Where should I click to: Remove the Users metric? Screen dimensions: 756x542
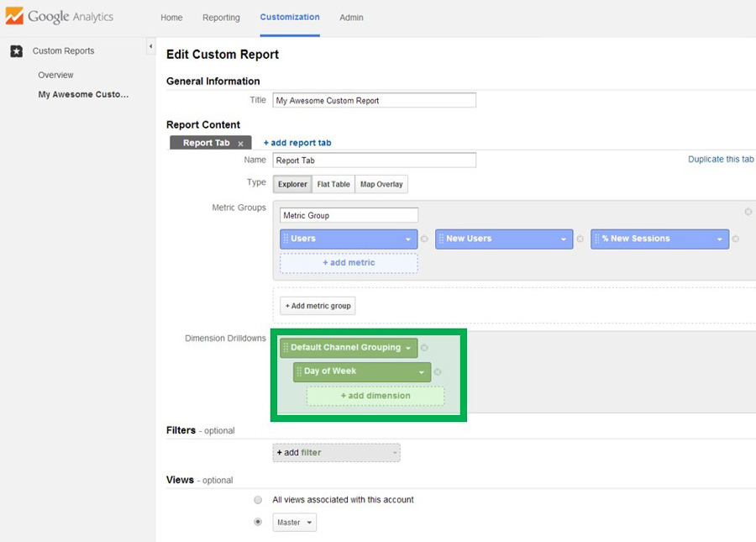click(x=424, y=239)
